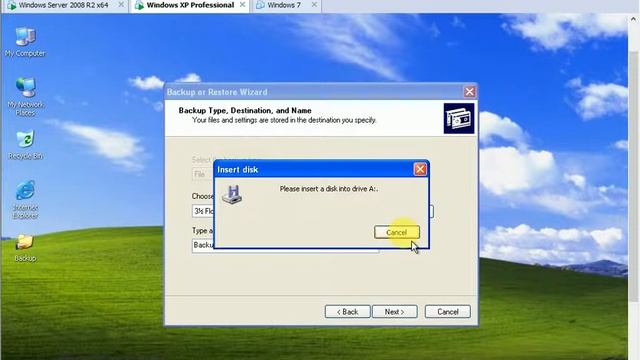Viewport: 640px width, 360px height.
Task: Open the File backup type dropdown
Action: [202, 174]
